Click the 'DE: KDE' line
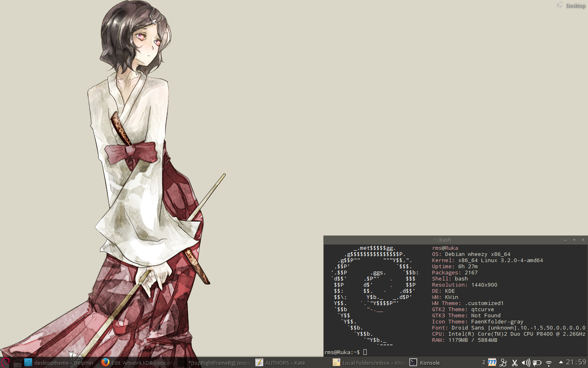This screenshot has width=588, height=368. (443, 291)
